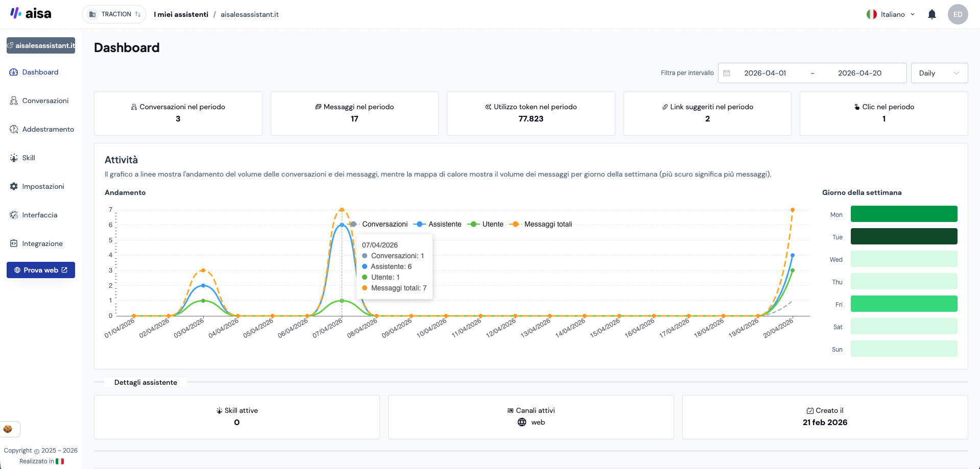
Task: Go to the Dashboard menu entry
Action: click(40, 72)
